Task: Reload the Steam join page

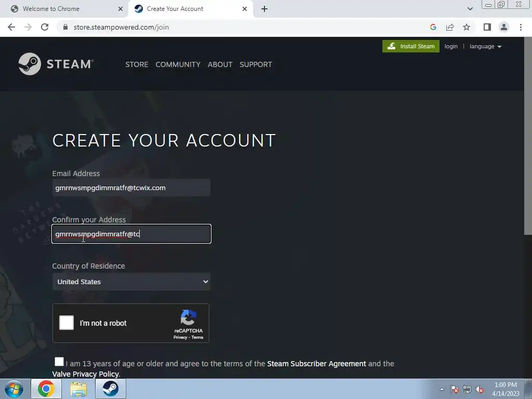Action: tap(45, 27)
